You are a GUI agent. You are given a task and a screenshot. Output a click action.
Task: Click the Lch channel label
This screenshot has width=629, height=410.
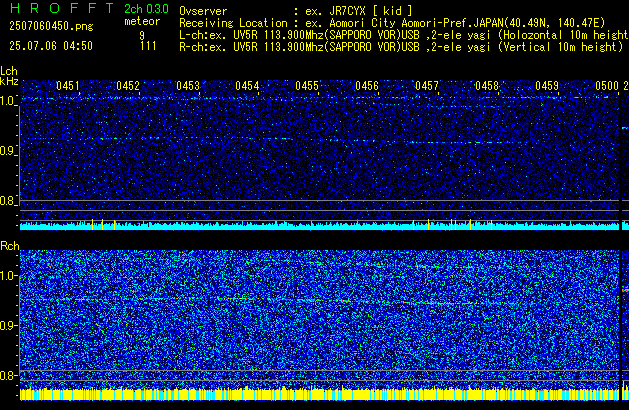point(9,71)
